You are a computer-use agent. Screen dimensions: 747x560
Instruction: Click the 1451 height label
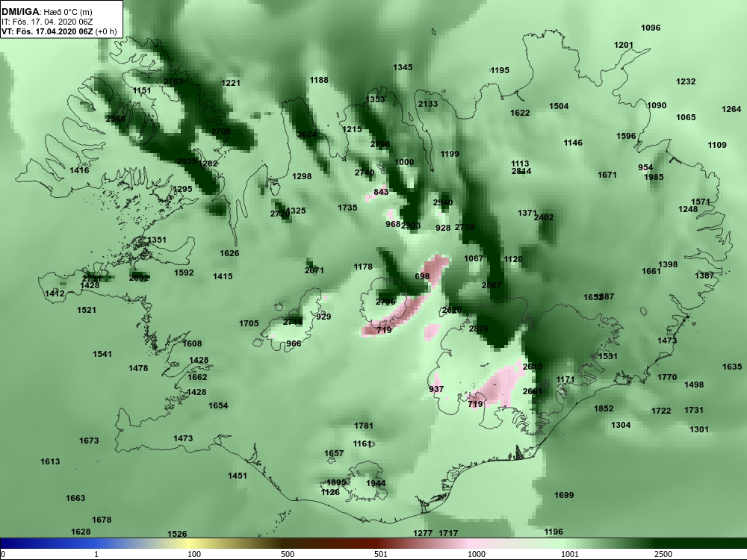[238, 476]
